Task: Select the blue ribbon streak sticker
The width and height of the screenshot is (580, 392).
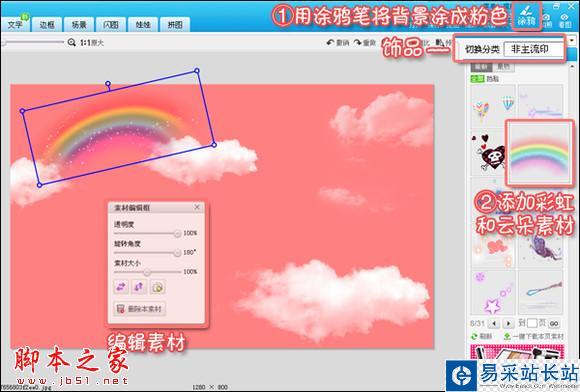Action: pyautogui.click(x=541, y=293)
